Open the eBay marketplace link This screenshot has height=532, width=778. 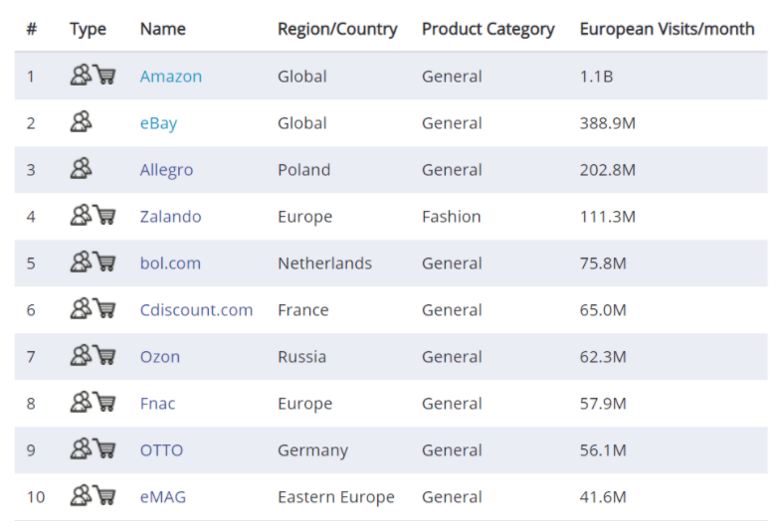(x=158, y=123)
